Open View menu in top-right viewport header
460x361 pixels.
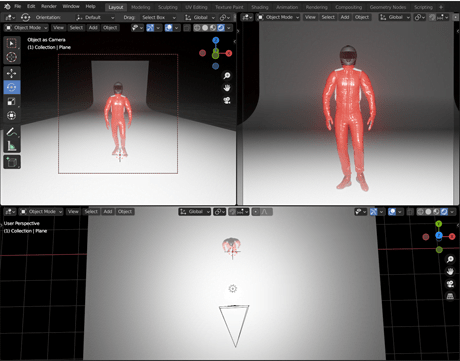click(310, 17)
